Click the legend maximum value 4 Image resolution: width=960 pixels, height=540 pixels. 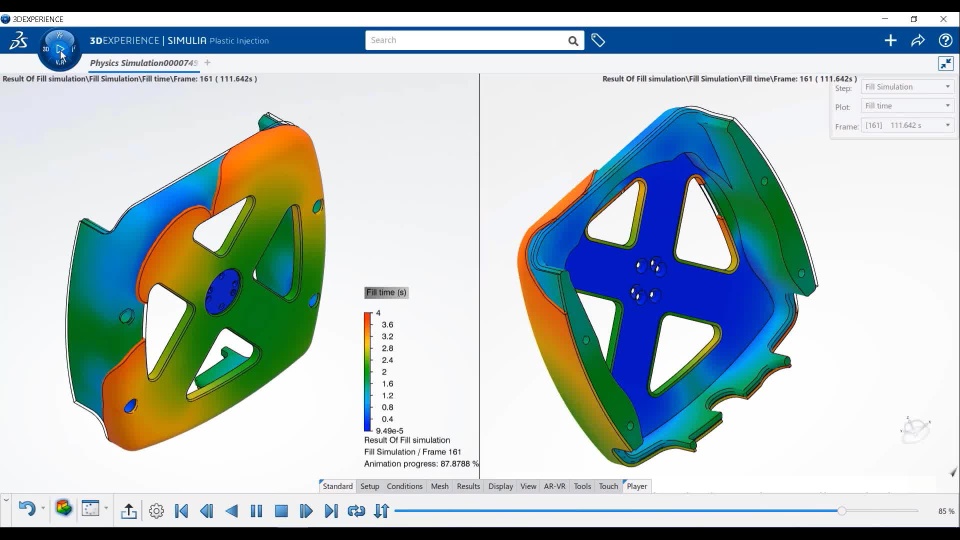click(x=378, y=313)
